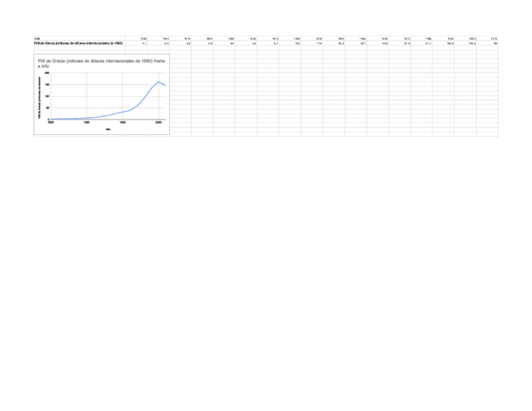Click the 2000 tick label on chart x-axis
Viewport: 532px width, 411px height.
159,122
